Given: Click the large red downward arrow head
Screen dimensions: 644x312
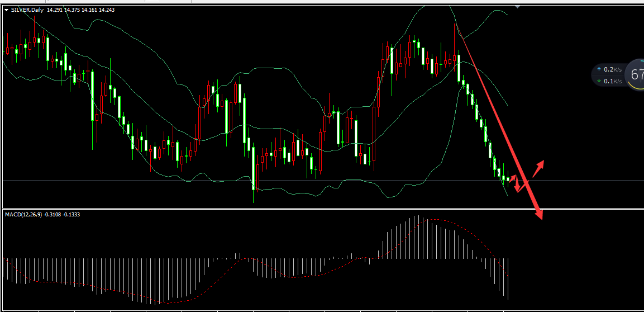Looking at the screenshot, I should pos(540,215).
